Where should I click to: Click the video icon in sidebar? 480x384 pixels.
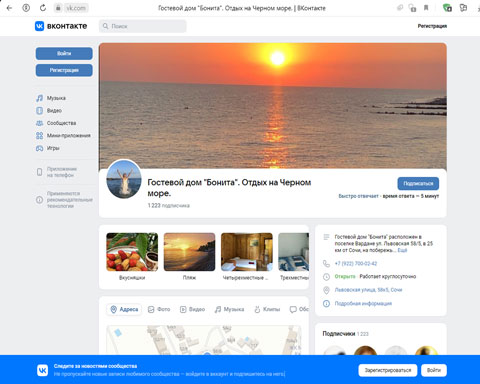coord(39,110)
